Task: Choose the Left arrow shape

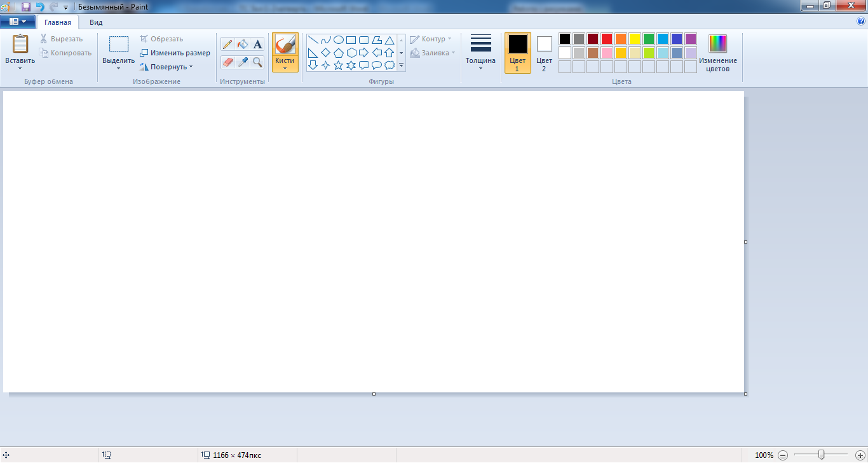Action: pyautogui.click(x=377, y=53)
